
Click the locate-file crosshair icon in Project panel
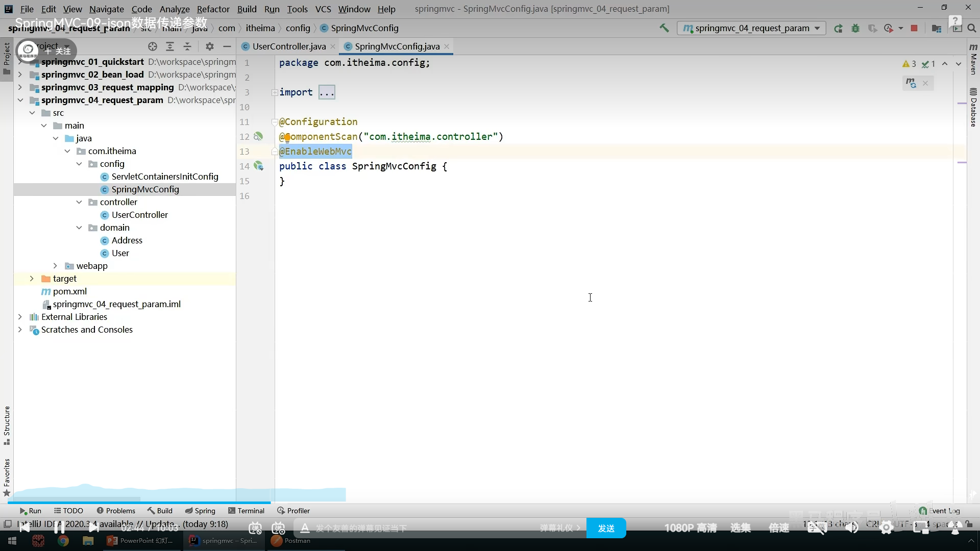point(152,46)
